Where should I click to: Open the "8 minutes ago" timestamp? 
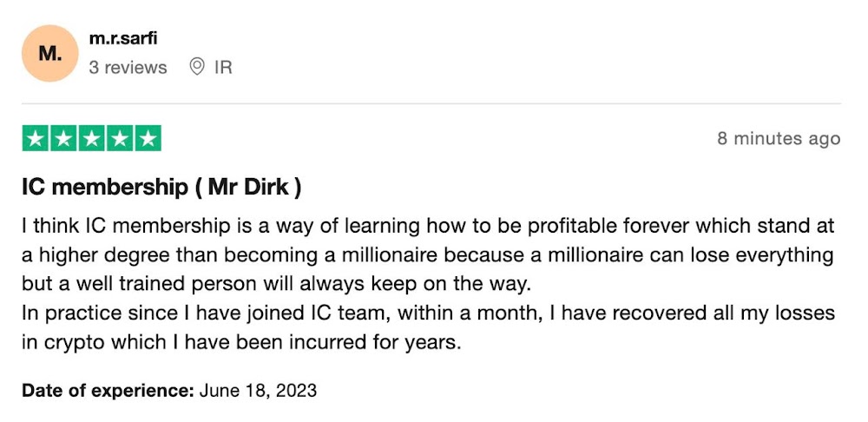pos(778,139)
